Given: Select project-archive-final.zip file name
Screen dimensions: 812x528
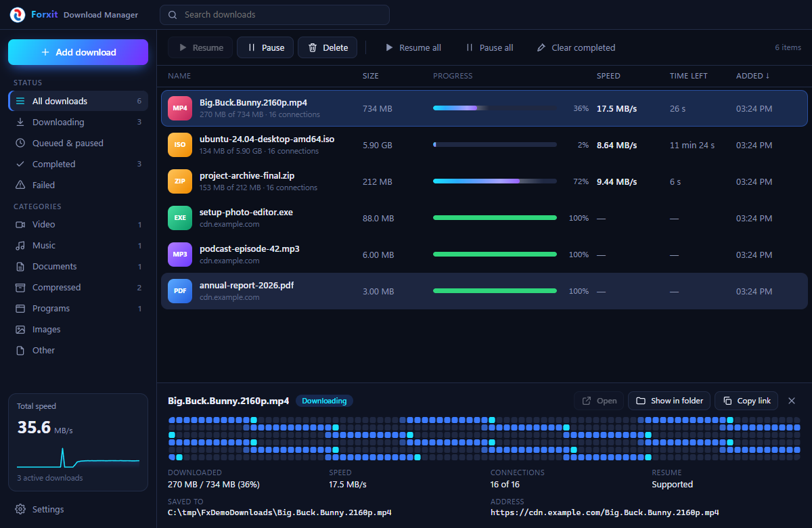Looking at the screenshot, I should pyautogui.click(x=247, y=176).
